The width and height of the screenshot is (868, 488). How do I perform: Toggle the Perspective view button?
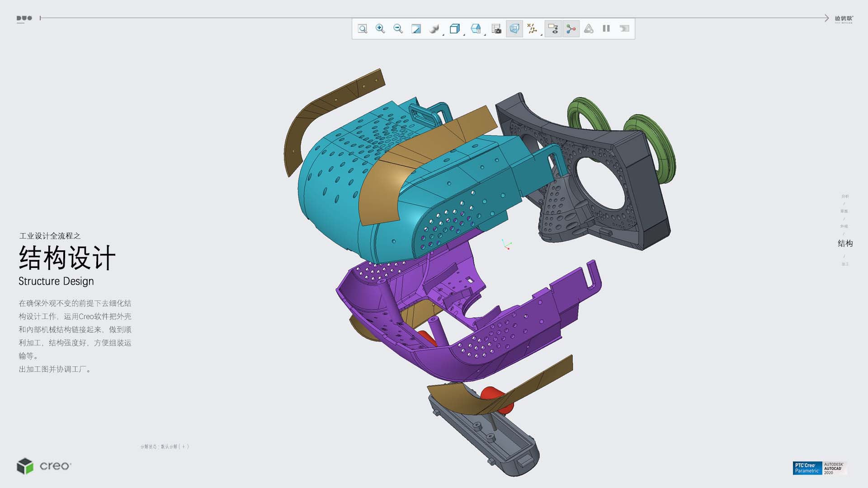click(x=514, y=29)
